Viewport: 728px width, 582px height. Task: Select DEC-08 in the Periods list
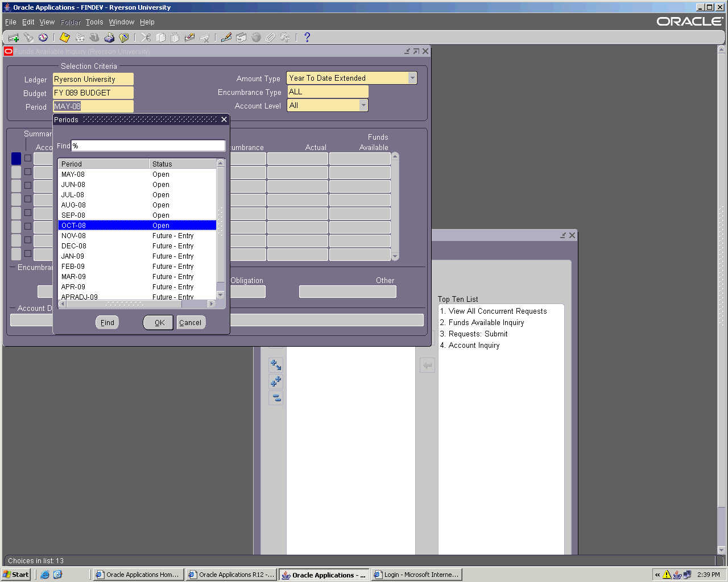(x=74, y=246)
